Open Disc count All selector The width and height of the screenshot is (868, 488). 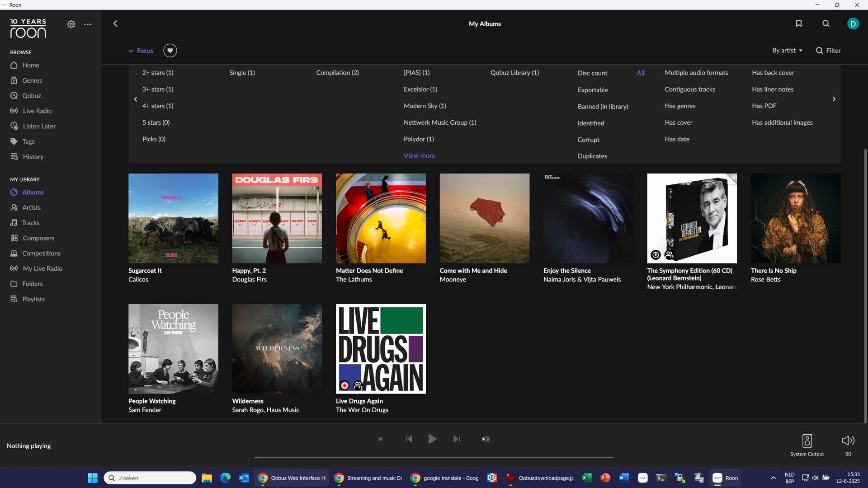pyautogui.click(x=640, y=73)
